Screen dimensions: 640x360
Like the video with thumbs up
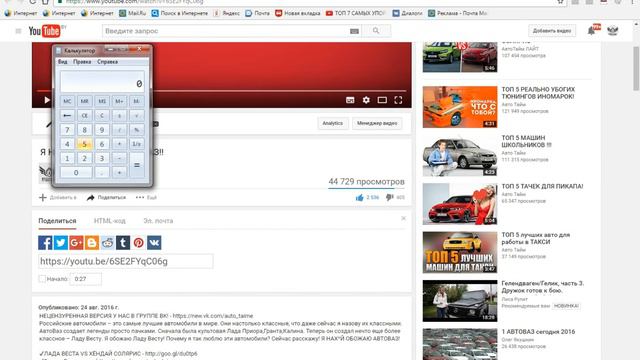pos(360,198)
